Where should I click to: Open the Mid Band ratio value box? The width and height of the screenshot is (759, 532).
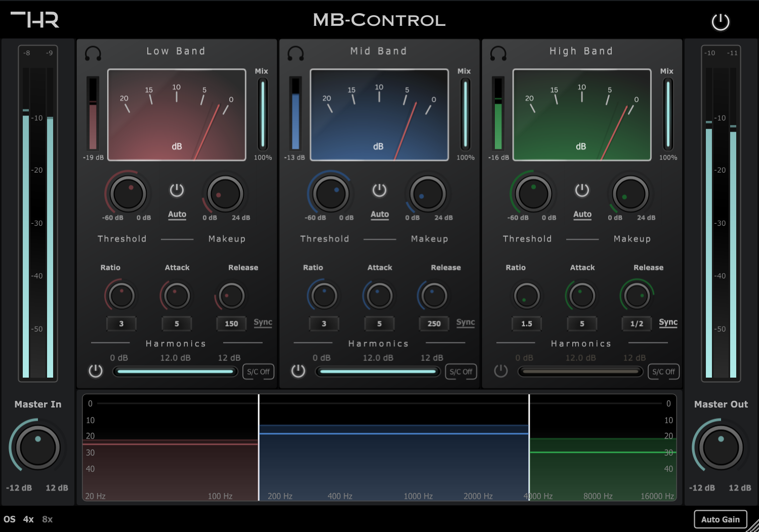tap(324, 323)
